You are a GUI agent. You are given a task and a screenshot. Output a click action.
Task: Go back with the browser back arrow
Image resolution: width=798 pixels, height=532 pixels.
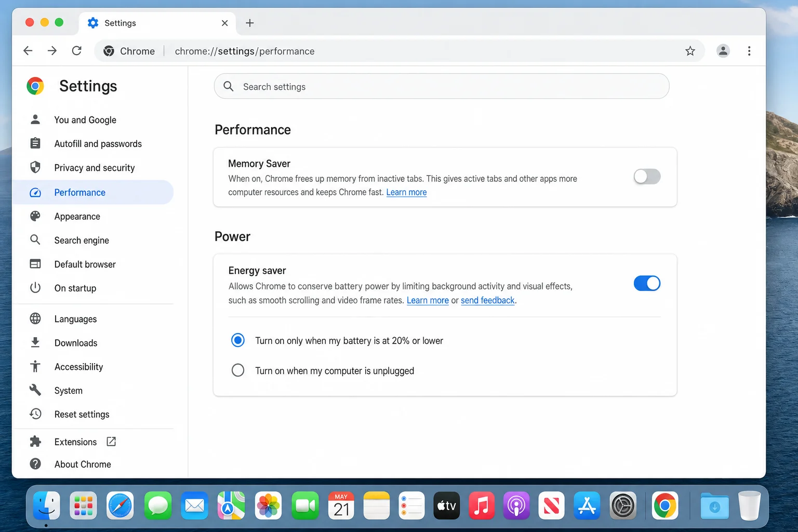pyautogui.click(x=28, y=51)
